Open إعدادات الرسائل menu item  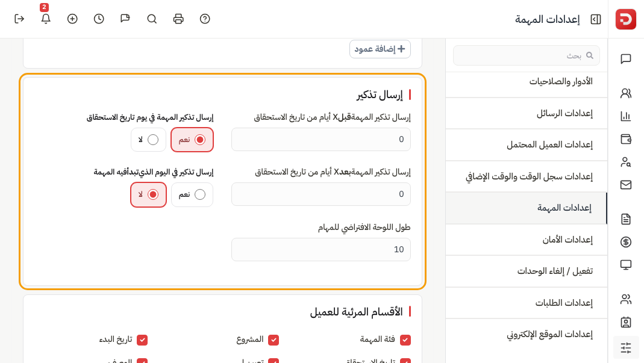click(x=527, y=113)
